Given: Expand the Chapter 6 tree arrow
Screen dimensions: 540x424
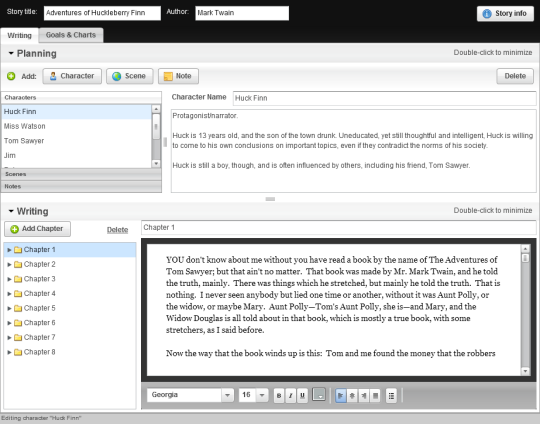Looking at the screenshot, I should click(9, 323).
